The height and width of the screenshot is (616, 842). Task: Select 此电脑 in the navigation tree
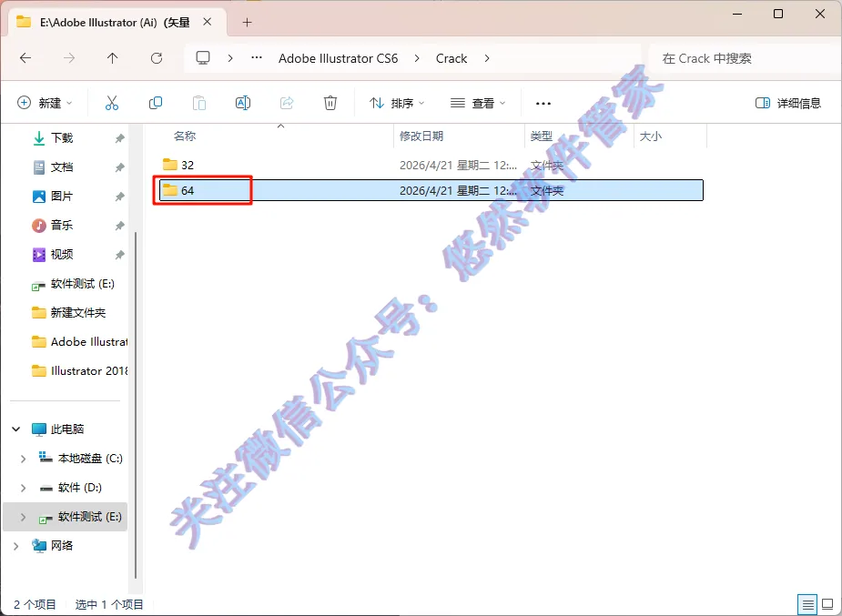pos(58,429)
